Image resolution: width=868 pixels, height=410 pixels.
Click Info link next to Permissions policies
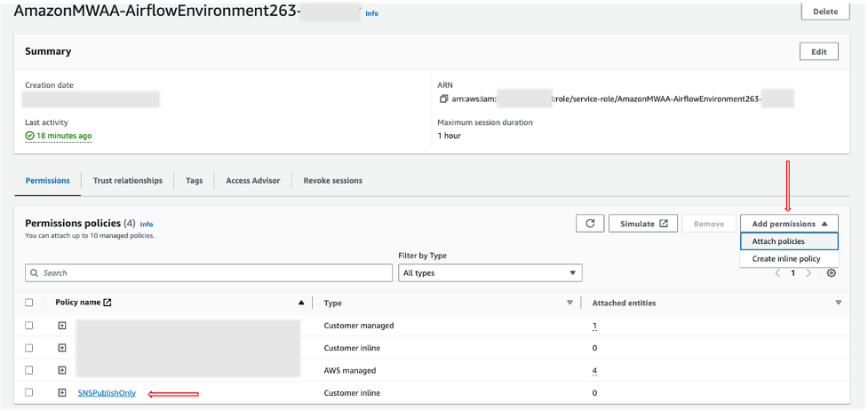(146, 225)
